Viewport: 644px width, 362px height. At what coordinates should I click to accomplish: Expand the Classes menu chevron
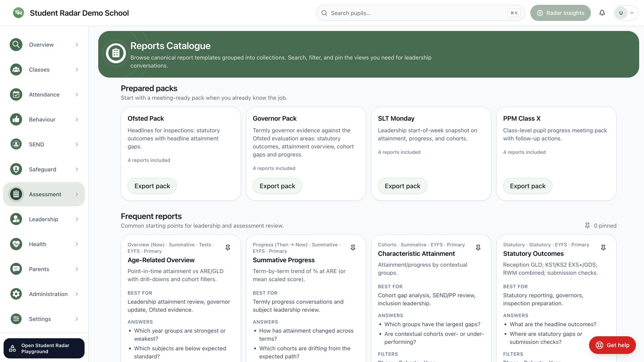click(x=77, y=70)
